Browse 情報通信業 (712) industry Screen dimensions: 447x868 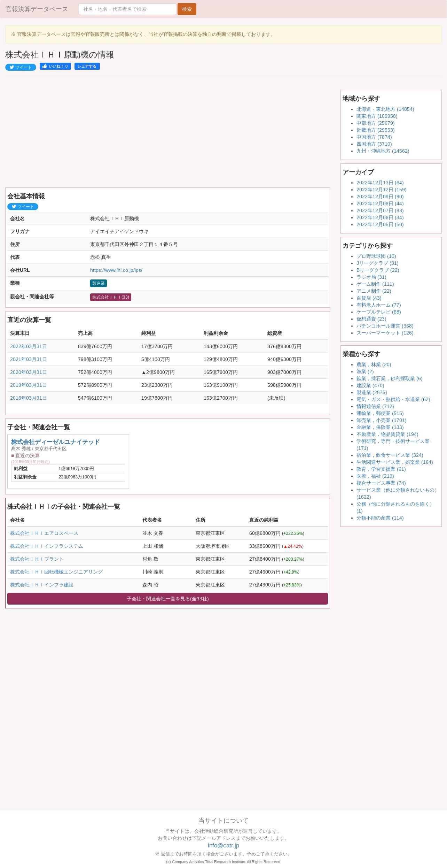coord(375,406)
